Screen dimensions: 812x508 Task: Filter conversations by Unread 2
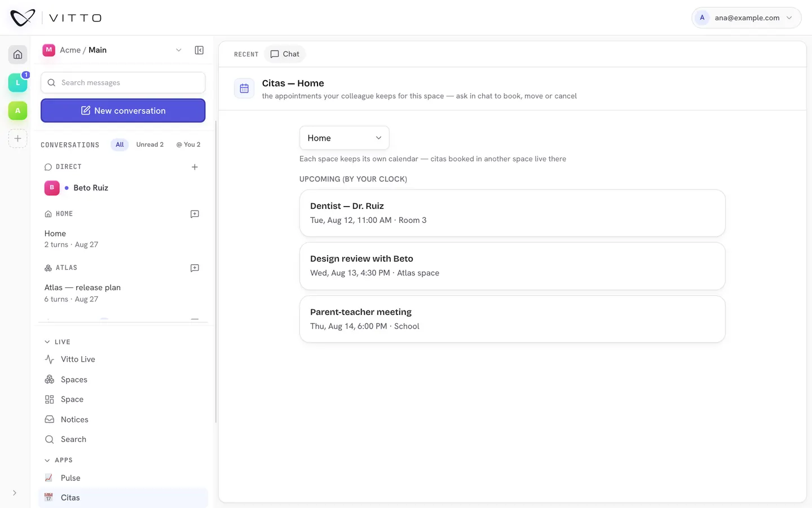tap(150, 145)
